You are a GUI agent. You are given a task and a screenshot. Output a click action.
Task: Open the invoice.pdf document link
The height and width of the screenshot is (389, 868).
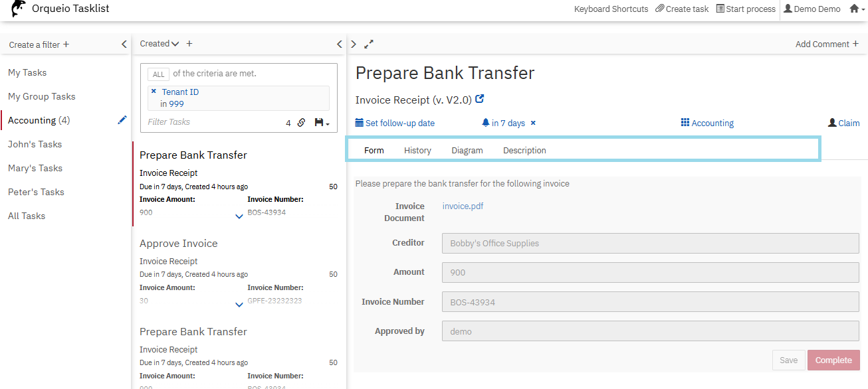click(463, 206)
